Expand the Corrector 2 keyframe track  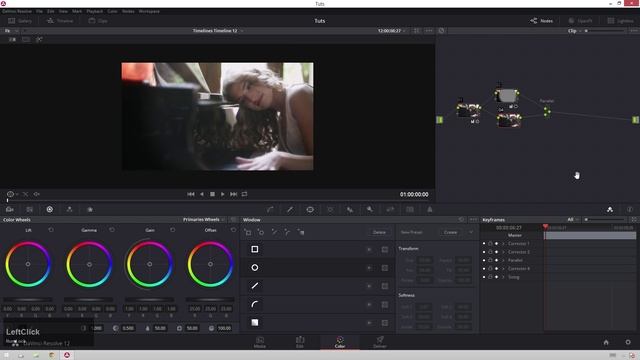pos(503,252)
